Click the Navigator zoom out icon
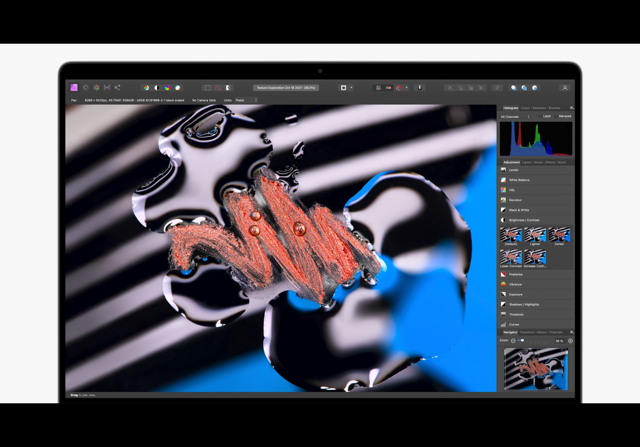Screen dimensions: 640x447 tap(513, 341)
